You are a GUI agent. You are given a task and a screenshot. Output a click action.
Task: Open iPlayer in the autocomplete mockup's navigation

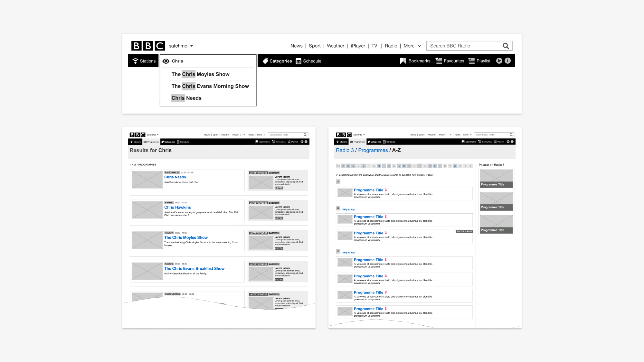point(358,46)
